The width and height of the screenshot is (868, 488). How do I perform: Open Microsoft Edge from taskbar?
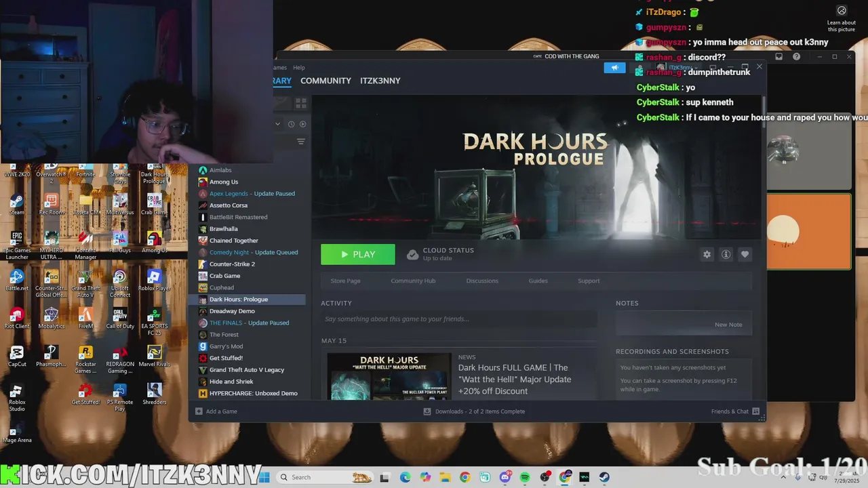[406, 477]
